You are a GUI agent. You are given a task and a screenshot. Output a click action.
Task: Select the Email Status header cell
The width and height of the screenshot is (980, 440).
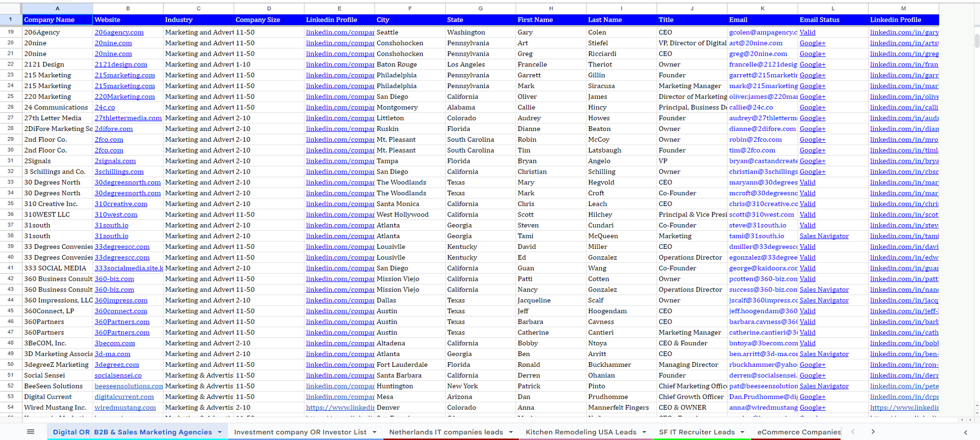[x=832, y=20]
